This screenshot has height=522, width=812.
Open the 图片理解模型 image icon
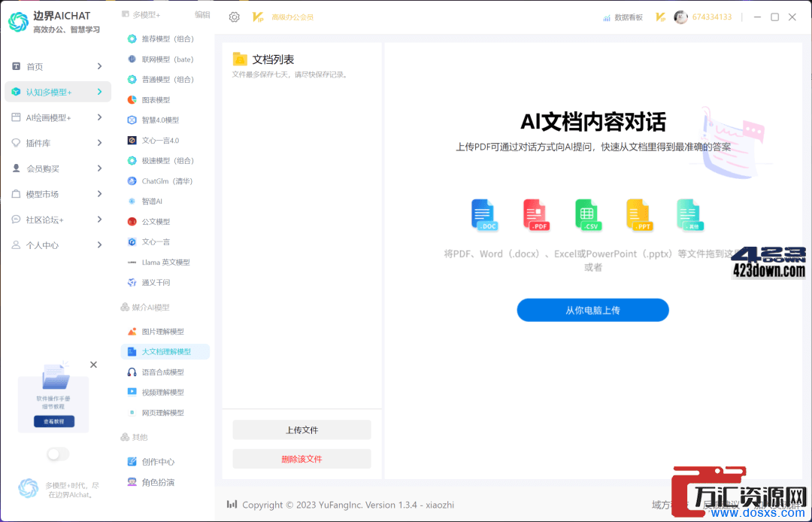pyautogui.click(x=132, y=332)
